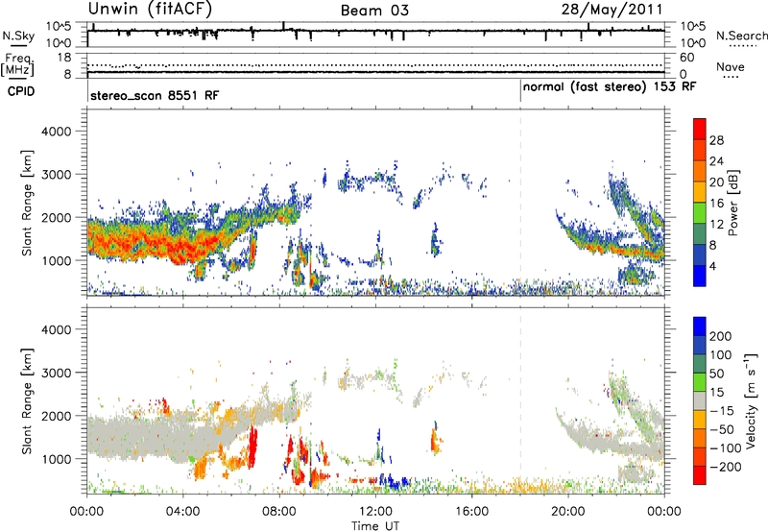Click the "N.Search" legend label

tap(741, 36)
